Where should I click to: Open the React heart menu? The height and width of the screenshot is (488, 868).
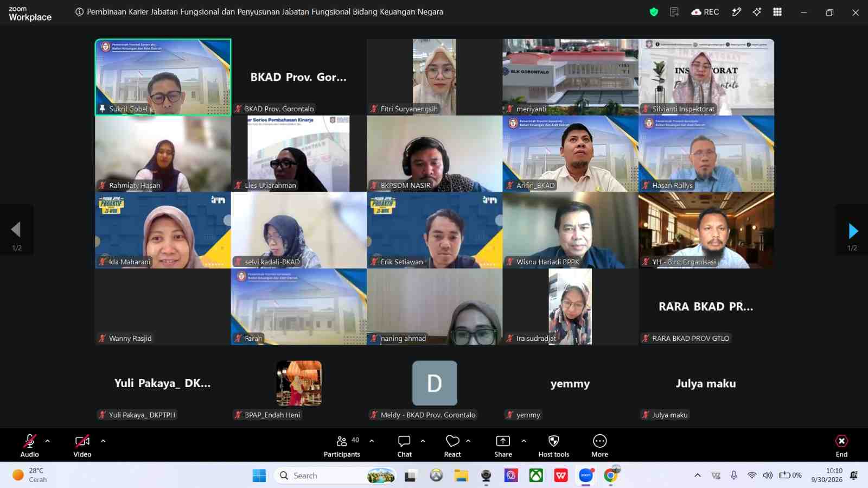click(x=452, y=446)
